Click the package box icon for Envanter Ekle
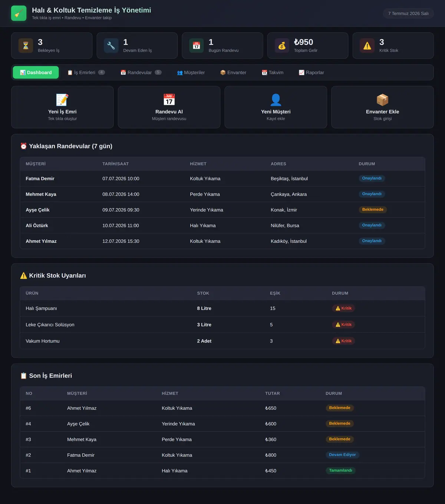445x504 pixels. point(382,100)
